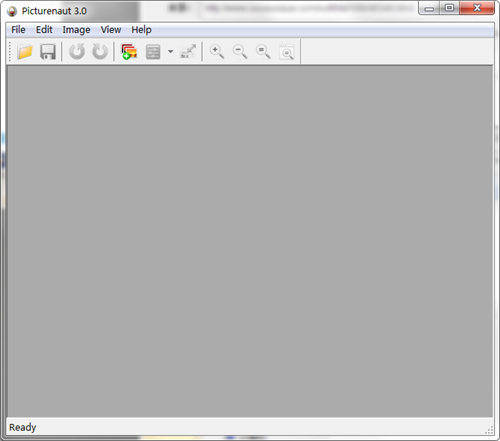This screenshot has width=500, height=441.
Task: Click the empty gray image workspace
Action: [x=250, y=241]
